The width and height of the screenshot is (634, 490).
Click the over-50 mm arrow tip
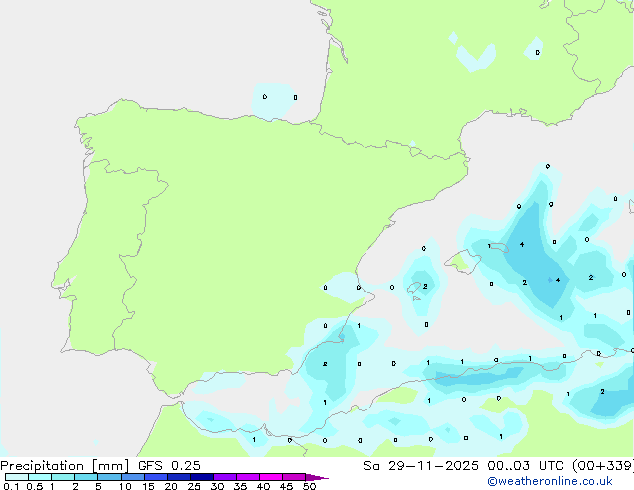pos(317,477)
